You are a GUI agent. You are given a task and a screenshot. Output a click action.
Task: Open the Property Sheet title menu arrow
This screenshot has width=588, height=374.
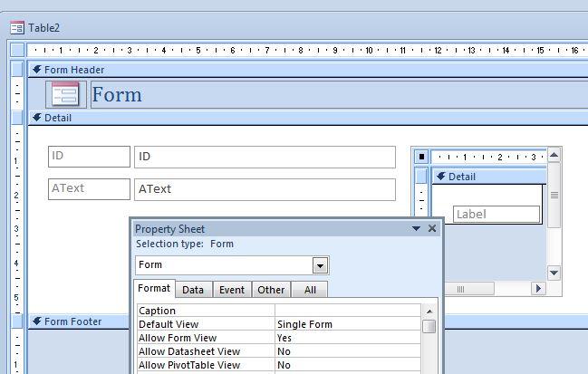tap(416, 229)
